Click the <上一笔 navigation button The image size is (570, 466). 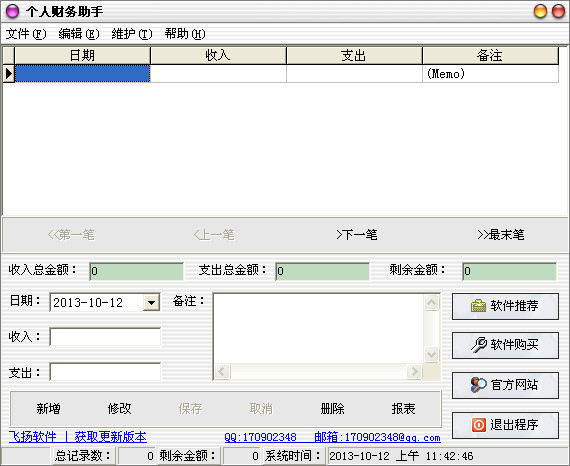coord(214,235)
